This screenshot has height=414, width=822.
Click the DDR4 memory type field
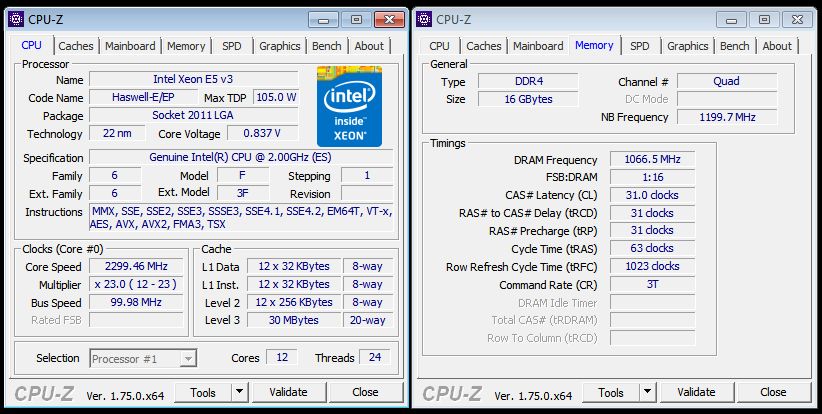tap(528, 81)
